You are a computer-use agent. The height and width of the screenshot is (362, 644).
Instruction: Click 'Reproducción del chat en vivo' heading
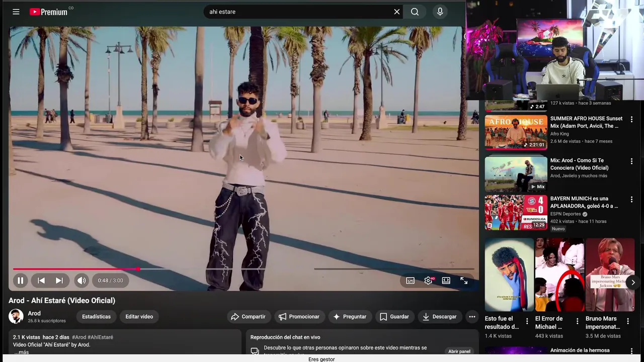[x=285, y=337]
